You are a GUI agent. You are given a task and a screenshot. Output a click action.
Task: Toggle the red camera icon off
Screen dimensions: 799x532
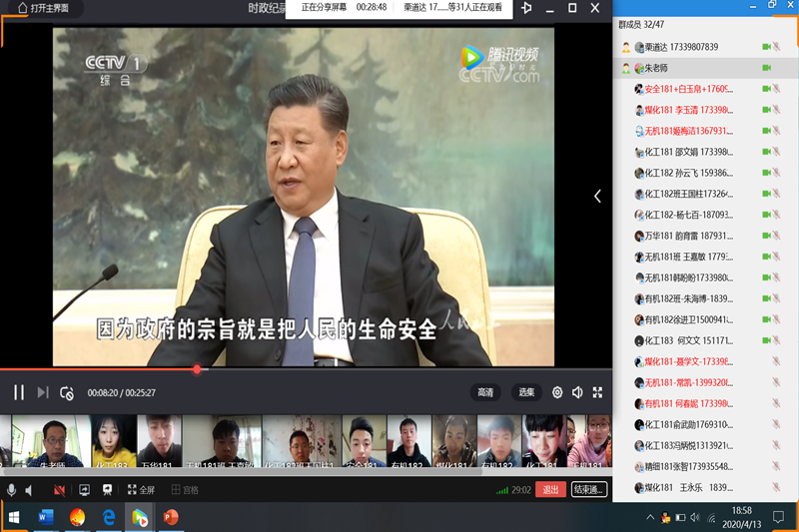click(x=60, y=490)
